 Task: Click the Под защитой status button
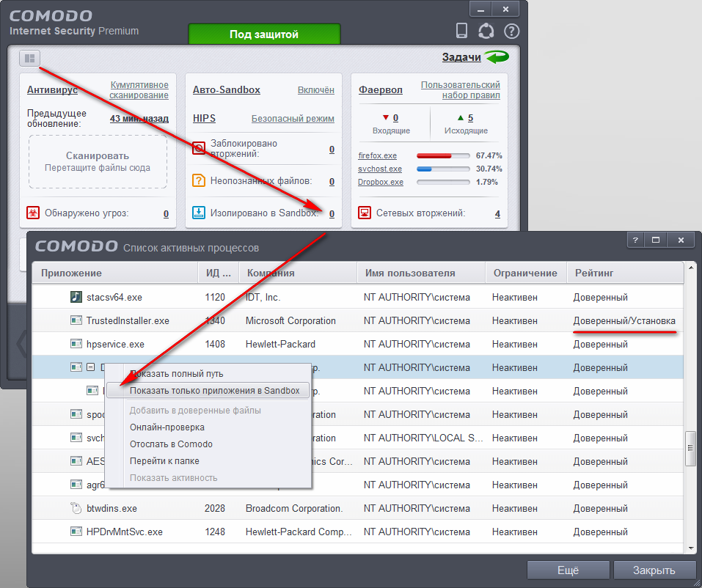click(x=264, y=34)
